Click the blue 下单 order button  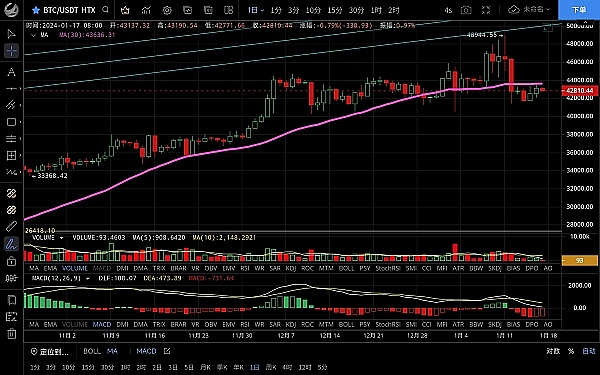(x=579, y=10)
